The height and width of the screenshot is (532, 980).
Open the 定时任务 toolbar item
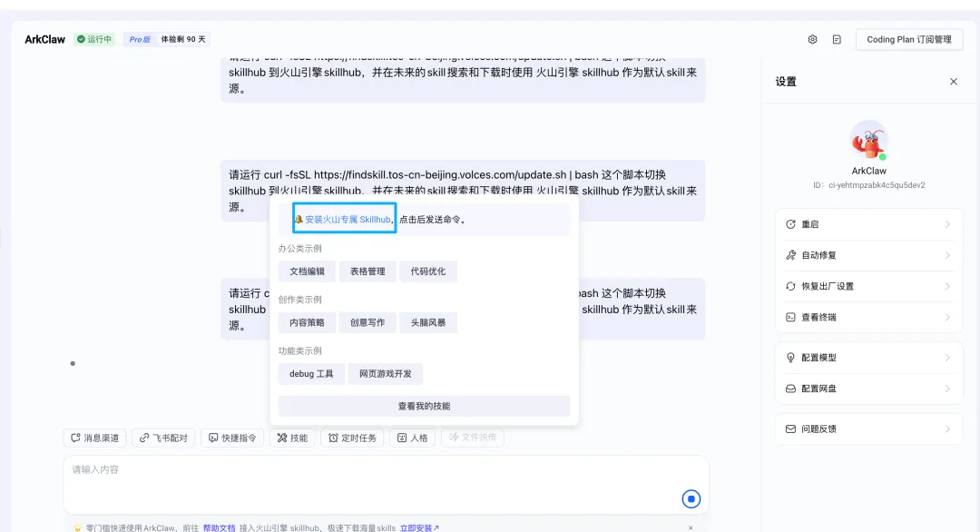[352, 438]
